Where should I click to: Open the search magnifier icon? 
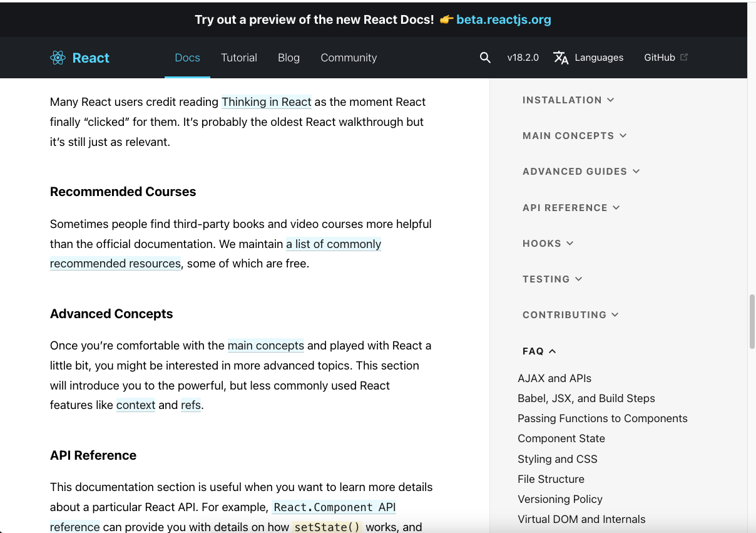485,58
